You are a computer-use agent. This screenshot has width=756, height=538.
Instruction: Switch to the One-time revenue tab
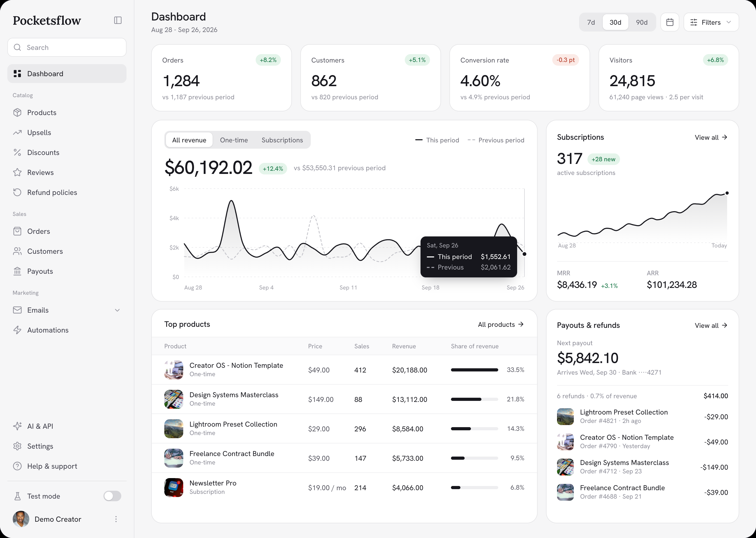tap(234, 140)
